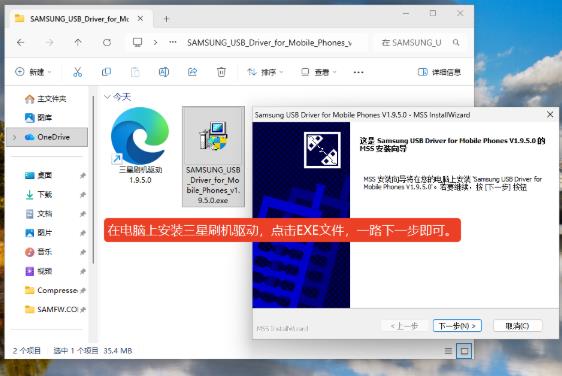Maximize the Explorer window
Viewport: 562px width, 376px height.
point(433,13)
